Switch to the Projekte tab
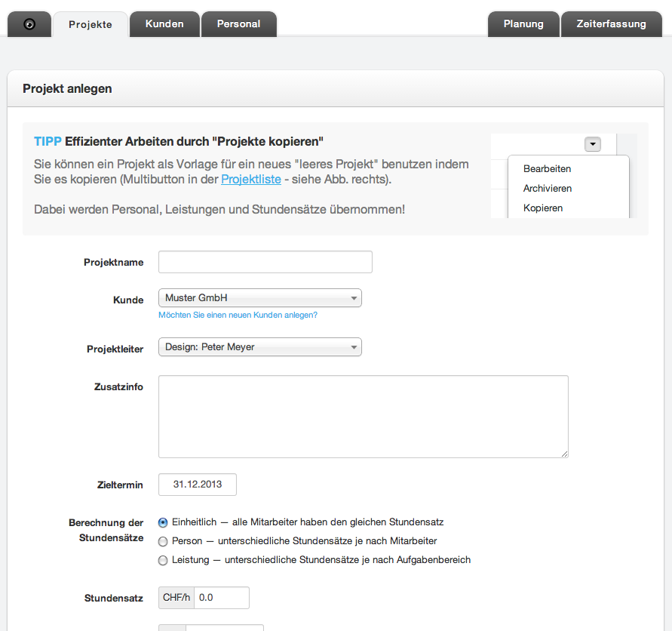The height and width of the screenshot is (631, 672). coord(91,24)
